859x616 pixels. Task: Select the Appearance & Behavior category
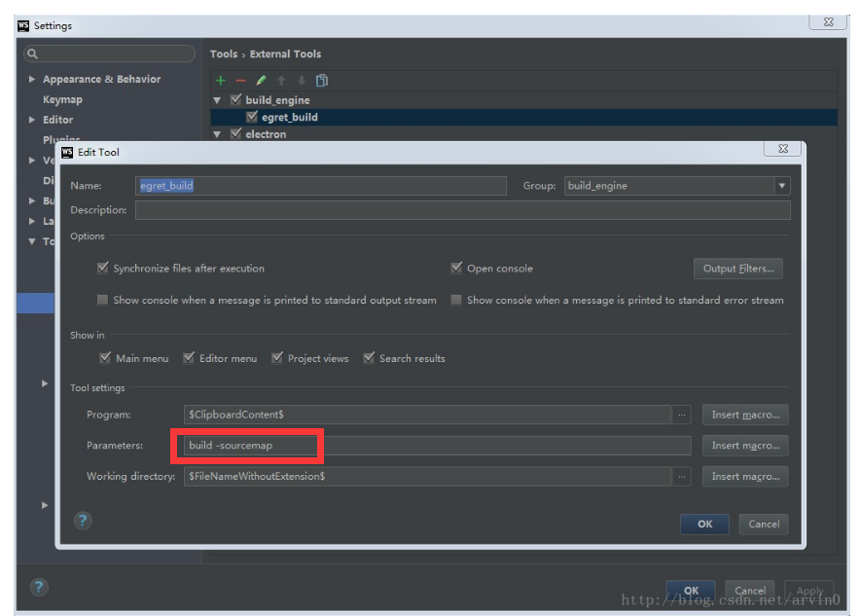[x=101, y=79]
